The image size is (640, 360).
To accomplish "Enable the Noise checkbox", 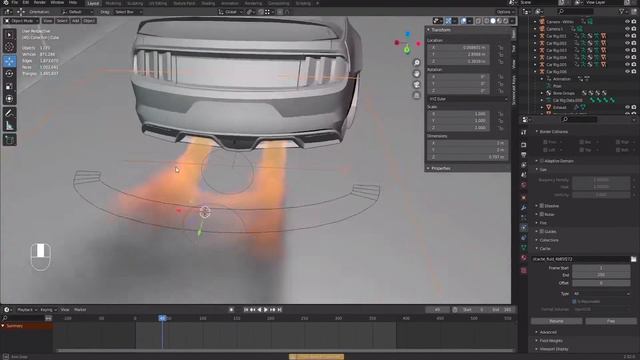I will point(542,214).
